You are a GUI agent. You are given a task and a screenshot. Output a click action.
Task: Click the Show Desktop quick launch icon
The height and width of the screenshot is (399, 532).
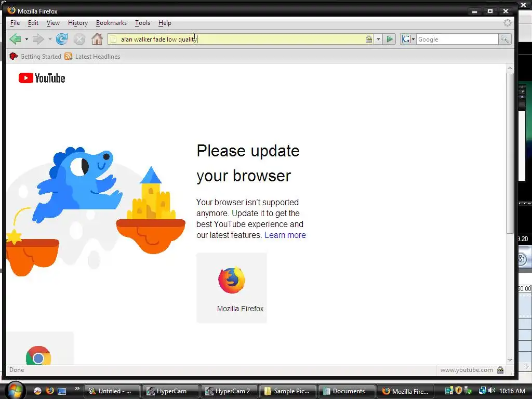pyautogui.click(x=62, y=391)
